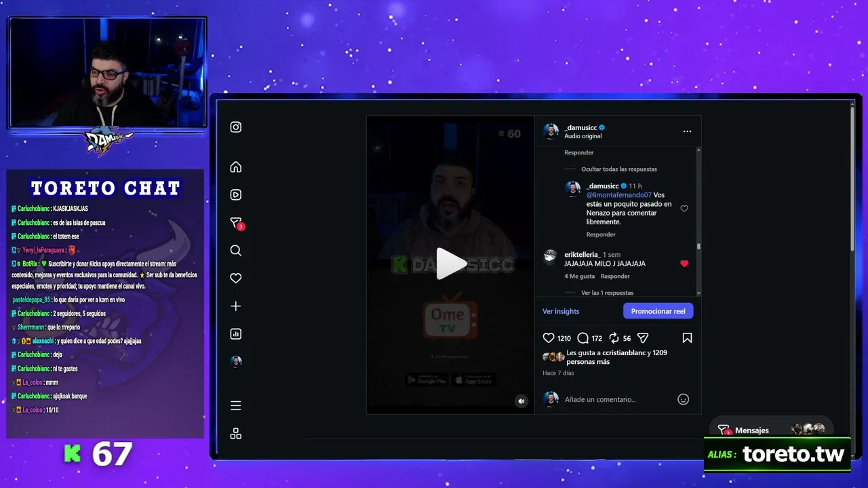The height and width of the screenshot is (488, 868).
Task: Expand Ver las 1 respuestas
Action: pos(607,293)
